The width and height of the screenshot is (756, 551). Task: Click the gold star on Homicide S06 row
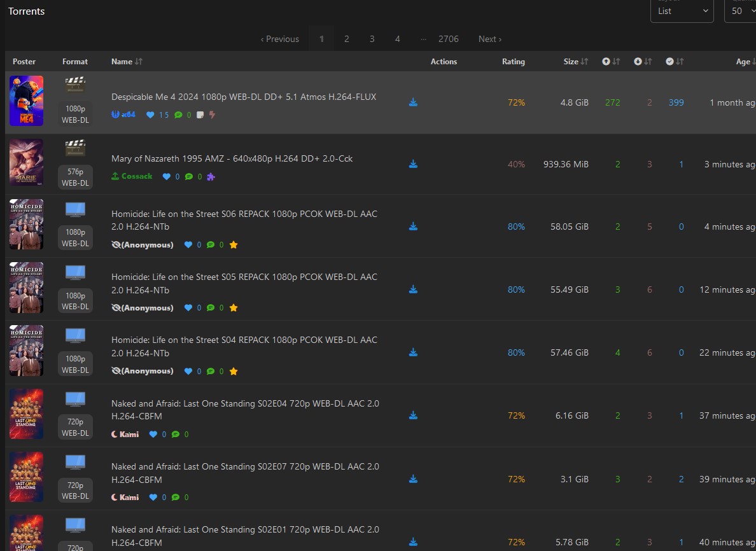click(234, 245)
